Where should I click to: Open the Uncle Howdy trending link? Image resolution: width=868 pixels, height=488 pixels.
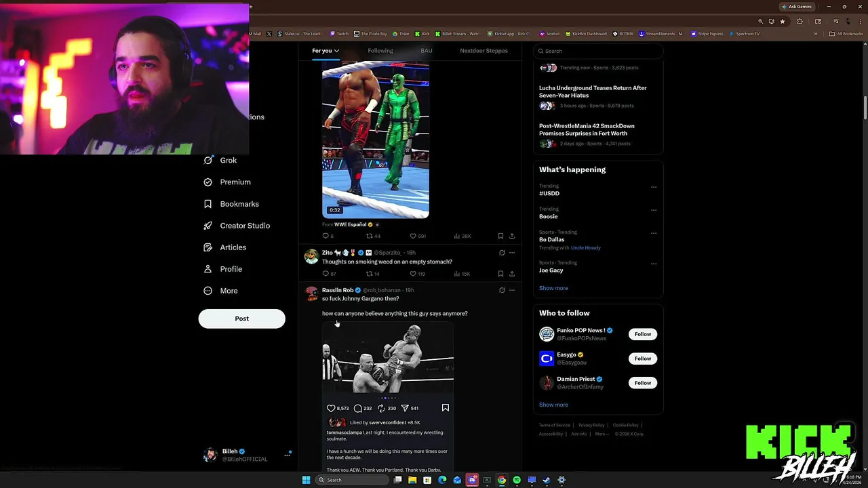point(586,248)
